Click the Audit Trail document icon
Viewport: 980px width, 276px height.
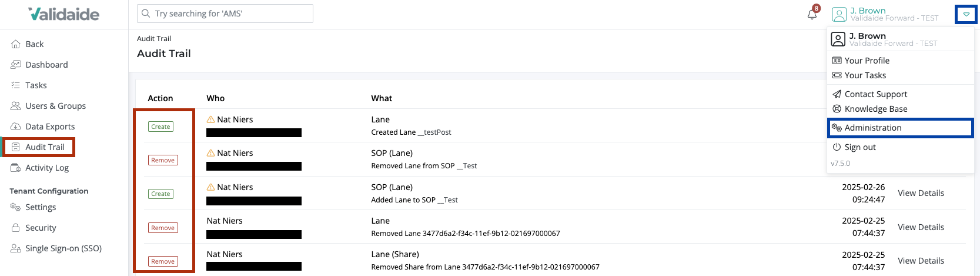16,147
